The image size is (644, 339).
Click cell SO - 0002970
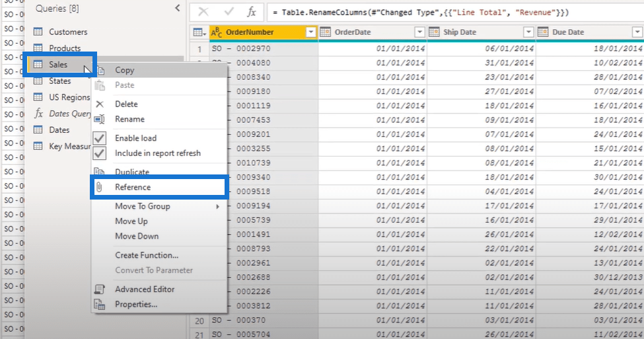point(264,48)
